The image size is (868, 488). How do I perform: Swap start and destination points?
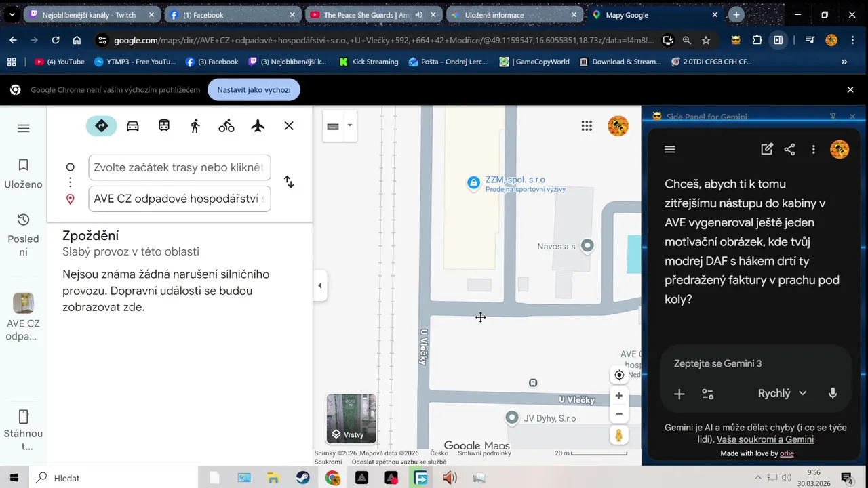pyautogui.click(x=289, y=182)
